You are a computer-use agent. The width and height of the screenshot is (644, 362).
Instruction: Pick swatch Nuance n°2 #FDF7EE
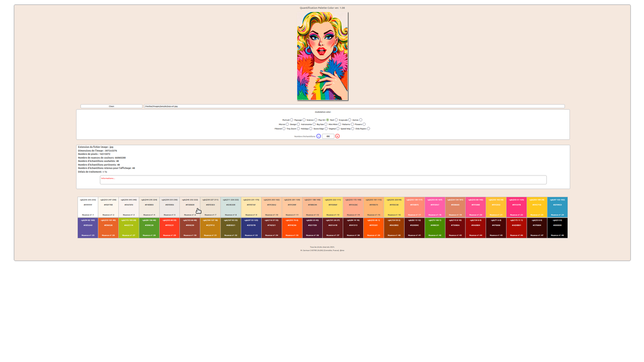(x=108, y=207)
